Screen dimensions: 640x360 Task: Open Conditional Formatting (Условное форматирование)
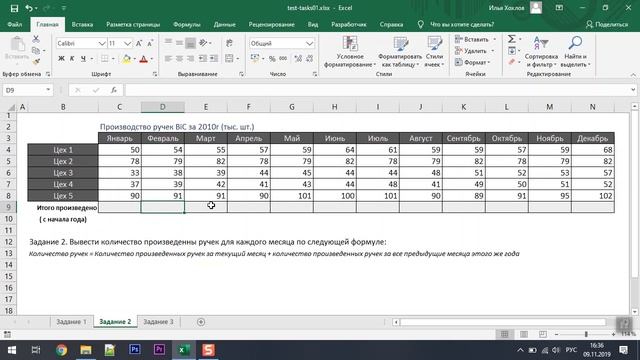(350, 52)
